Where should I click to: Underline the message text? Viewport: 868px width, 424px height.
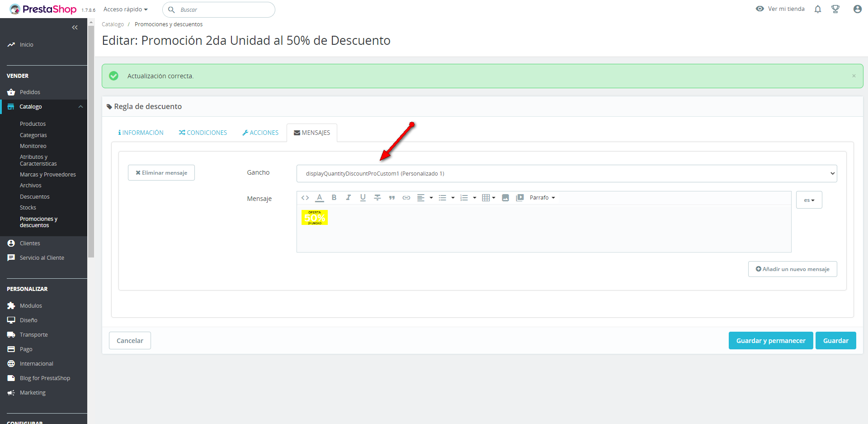363,198
